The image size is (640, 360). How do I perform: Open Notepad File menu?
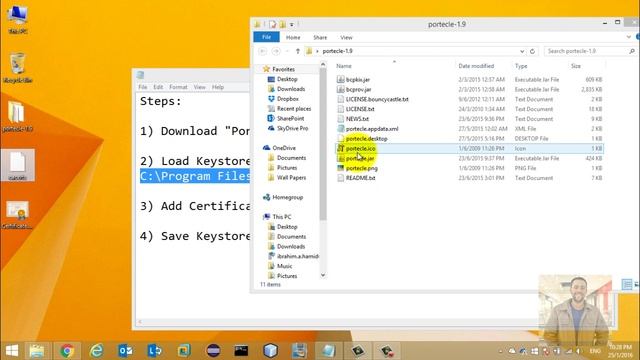142,87
